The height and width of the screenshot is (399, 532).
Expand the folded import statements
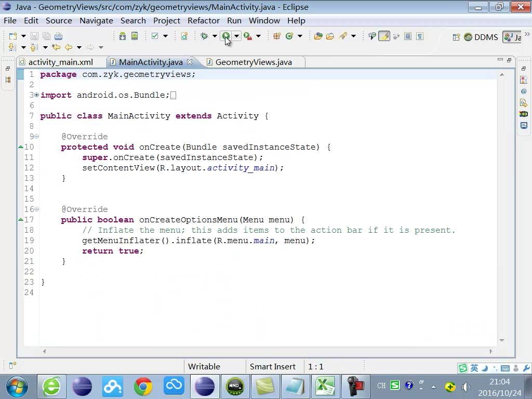click(36, 95)
